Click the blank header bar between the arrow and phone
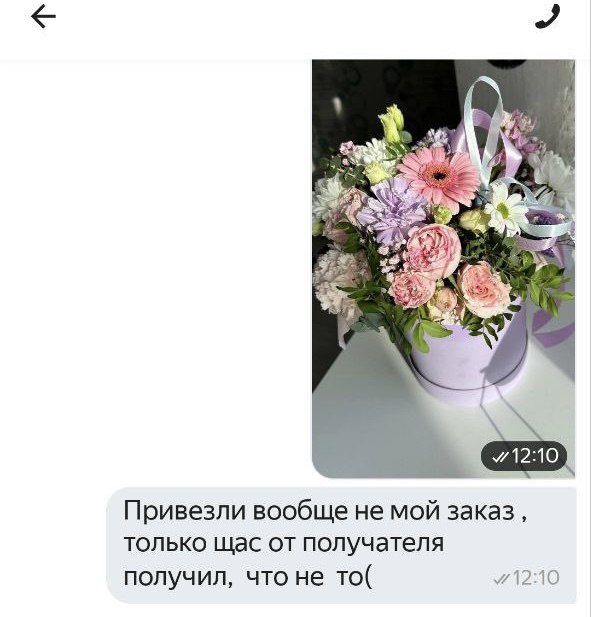 pyautogui.click(x=295, y=18)
